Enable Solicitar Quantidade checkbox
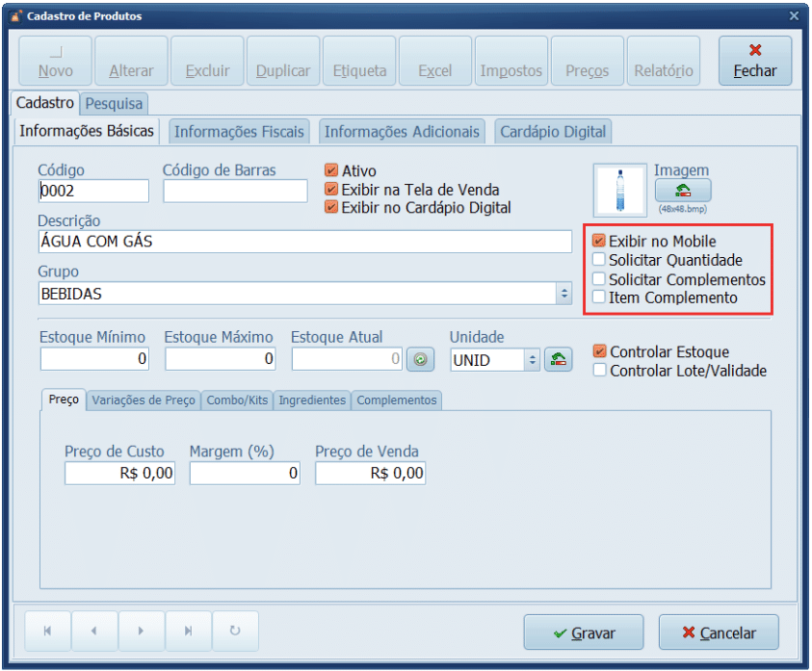 [599, 260]
